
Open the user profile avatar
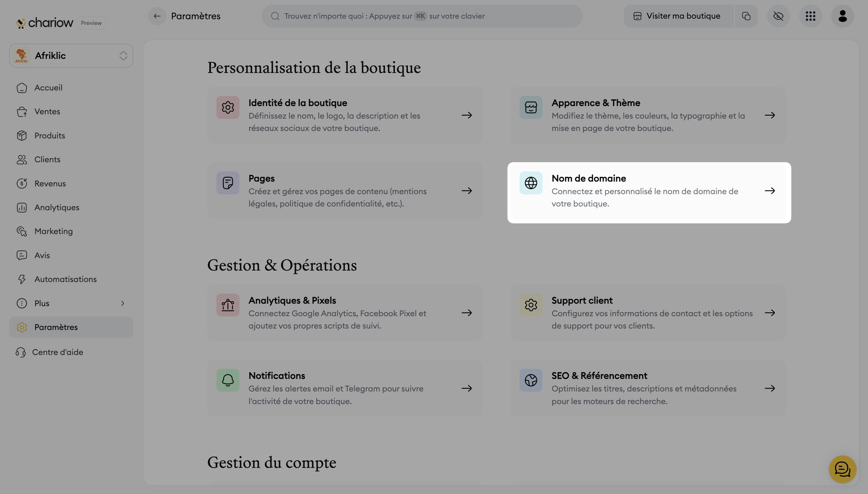[x=842, y=16]
